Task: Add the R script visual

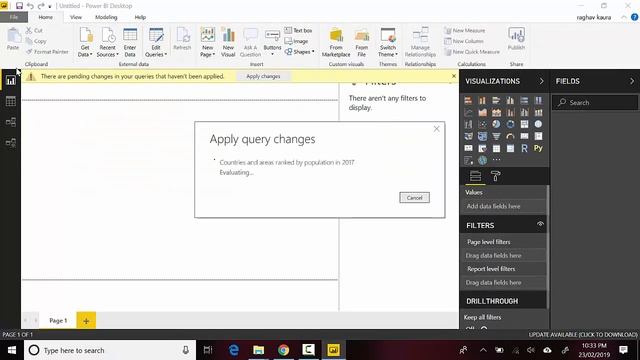Action: pos(524,149)
